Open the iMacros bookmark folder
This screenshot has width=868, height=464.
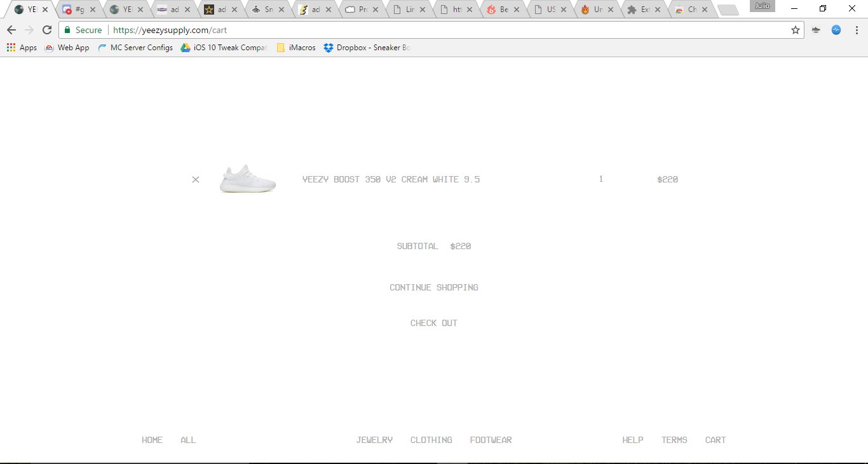point(296,48)
